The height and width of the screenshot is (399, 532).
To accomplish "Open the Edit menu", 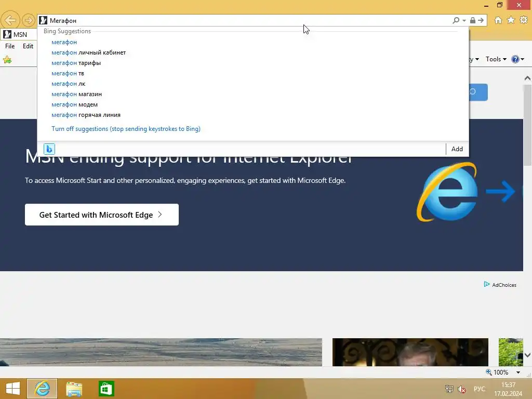I will [x=28, y=46].
